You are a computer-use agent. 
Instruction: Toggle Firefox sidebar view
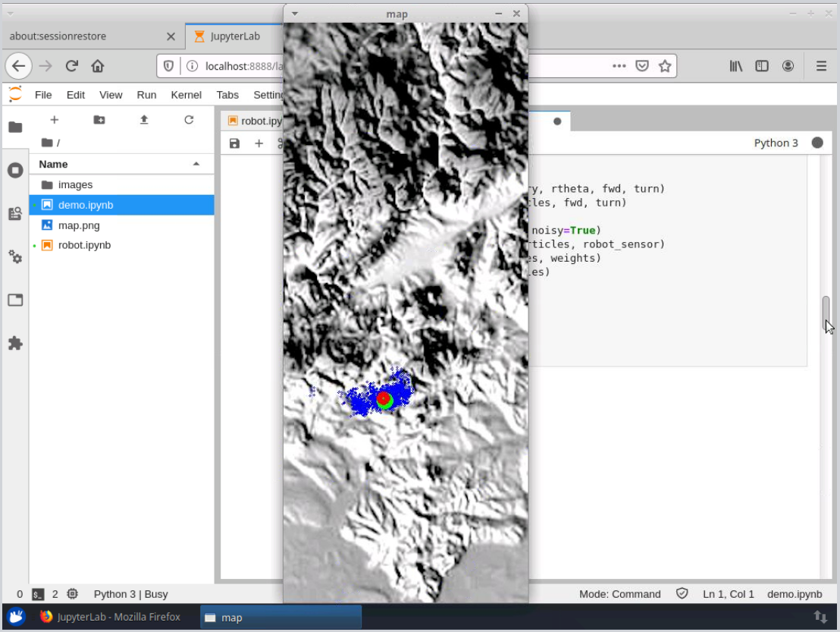click(762, 66)
